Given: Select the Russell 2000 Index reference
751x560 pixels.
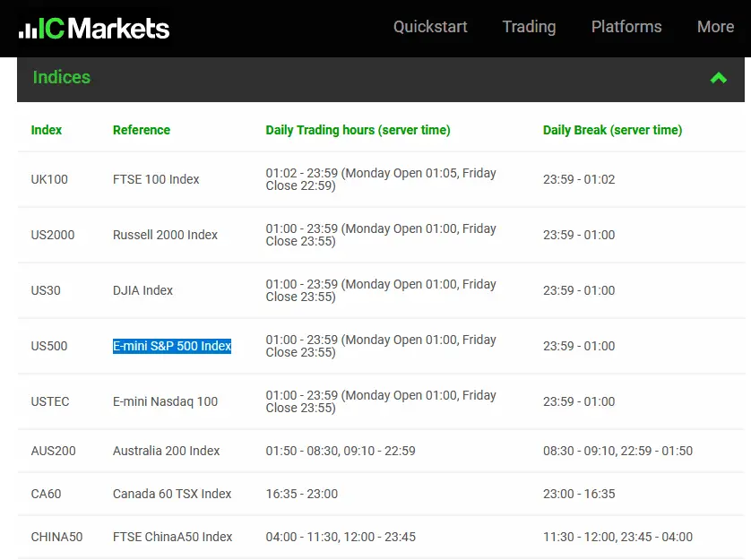Looking at the screenshot, I should click(x=165, y=235).
